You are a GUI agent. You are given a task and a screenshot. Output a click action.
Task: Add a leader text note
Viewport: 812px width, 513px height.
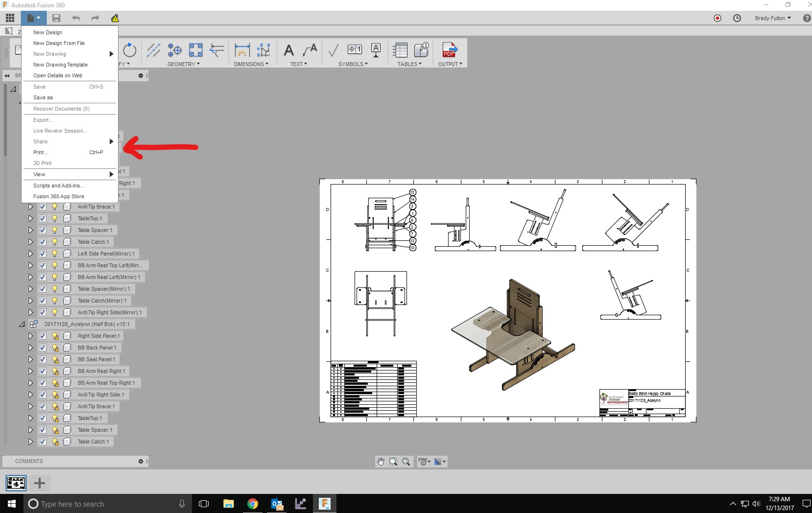309,51
